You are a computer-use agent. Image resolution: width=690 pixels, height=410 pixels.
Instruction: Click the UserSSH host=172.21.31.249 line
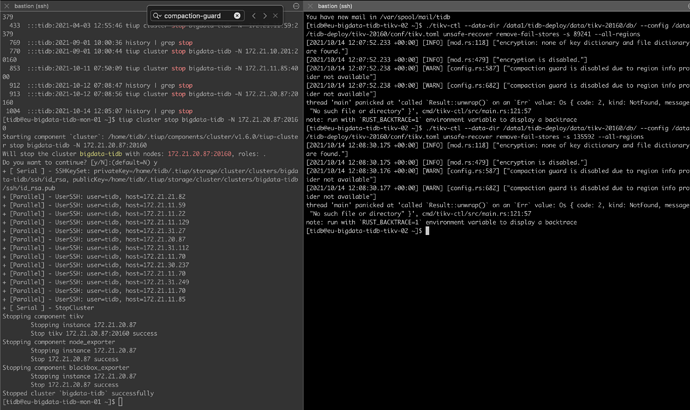tap(95, 282)
